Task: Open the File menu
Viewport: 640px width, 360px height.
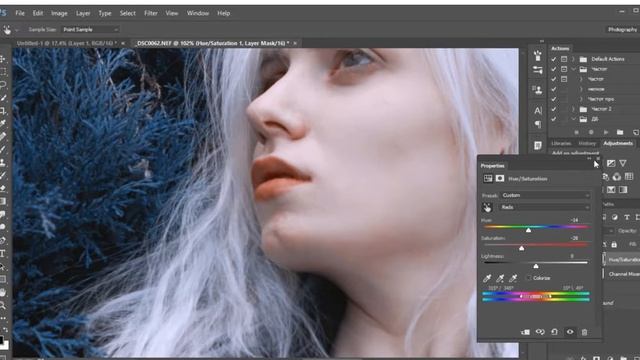Action: click(20, 13)
